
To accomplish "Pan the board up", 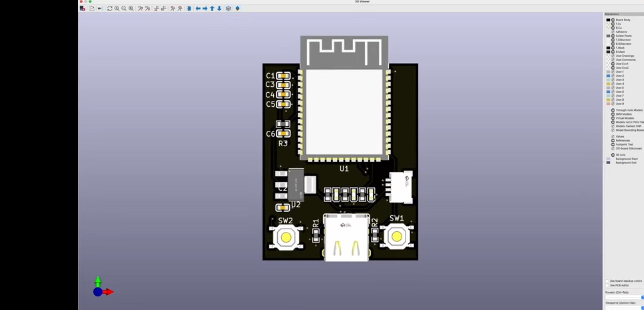I will click(212, 8).
